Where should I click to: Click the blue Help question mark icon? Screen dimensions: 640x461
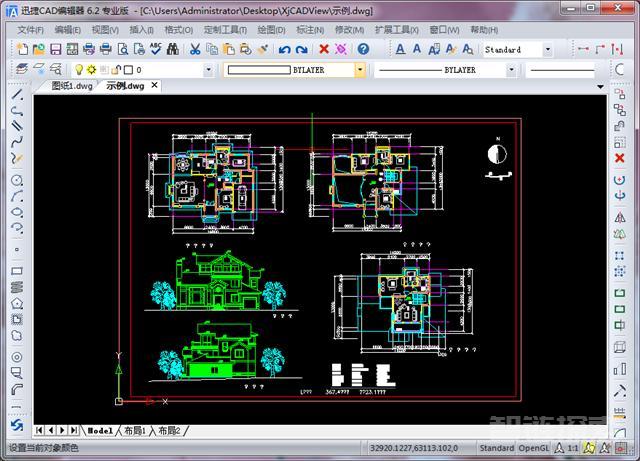point(363,49)
